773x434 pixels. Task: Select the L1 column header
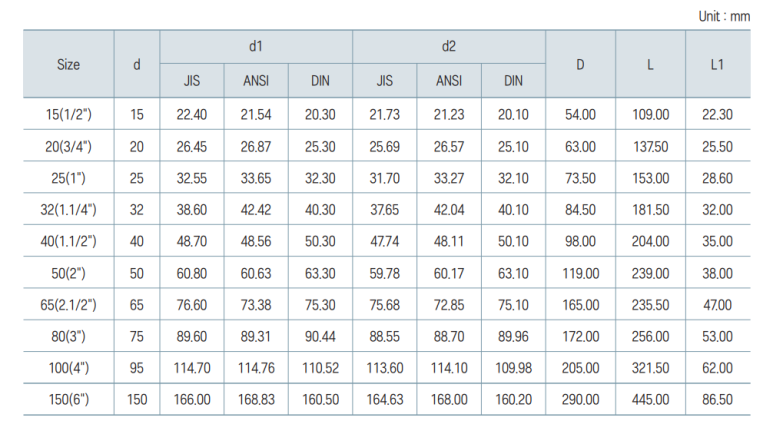[717, 64]
